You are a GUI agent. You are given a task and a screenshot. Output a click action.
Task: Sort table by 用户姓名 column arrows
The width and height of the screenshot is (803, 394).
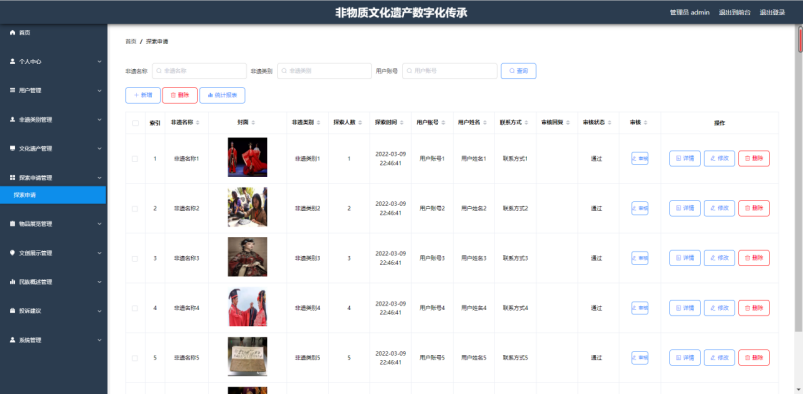484,123
